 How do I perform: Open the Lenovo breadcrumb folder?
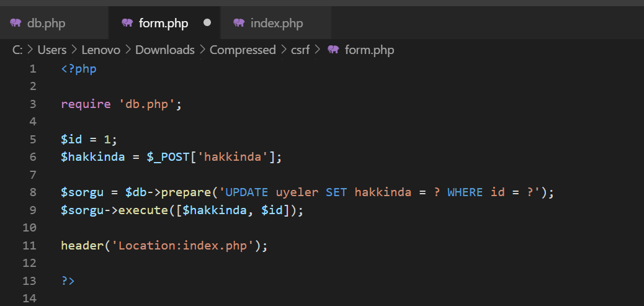coord(101,50)
